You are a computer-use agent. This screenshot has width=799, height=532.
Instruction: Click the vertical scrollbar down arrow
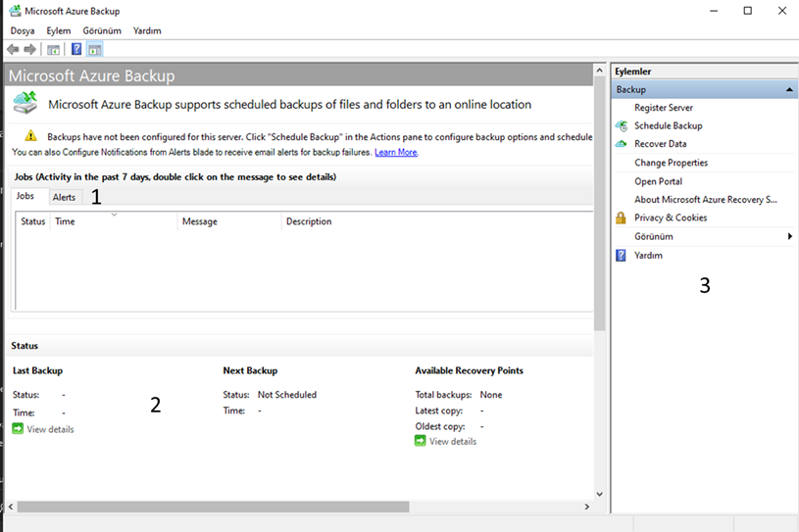(x=600, y=494)
